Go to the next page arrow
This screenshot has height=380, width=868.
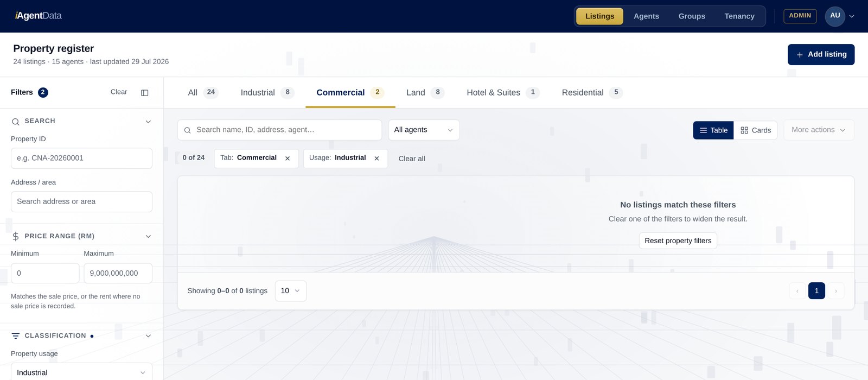coord(836,291)
